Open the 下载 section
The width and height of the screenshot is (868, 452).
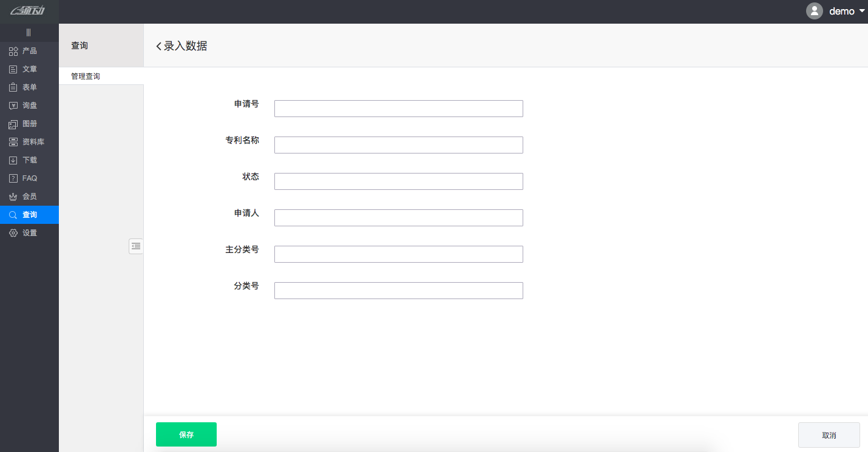point(29,160)
